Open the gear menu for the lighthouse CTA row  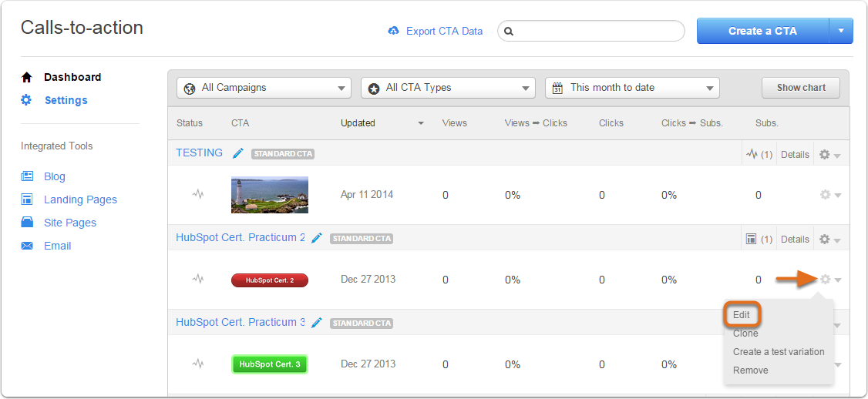(x=829, y=195)
